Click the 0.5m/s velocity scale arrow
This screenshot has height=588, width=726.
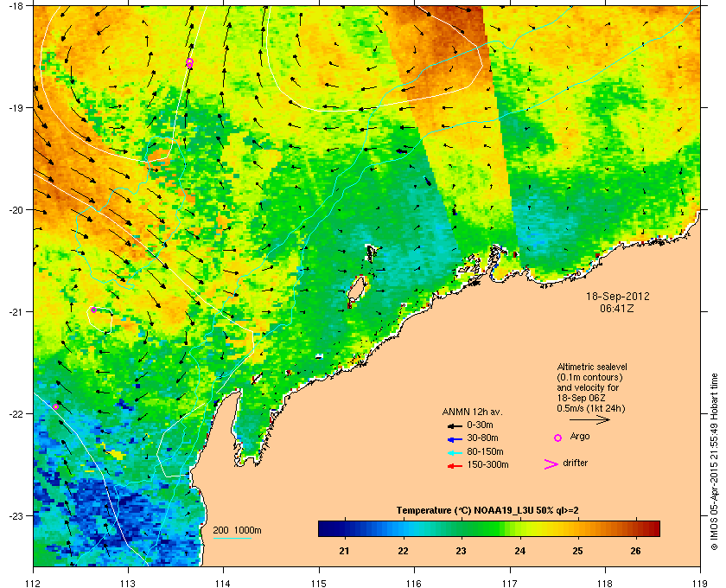click(x=589, y=420)
